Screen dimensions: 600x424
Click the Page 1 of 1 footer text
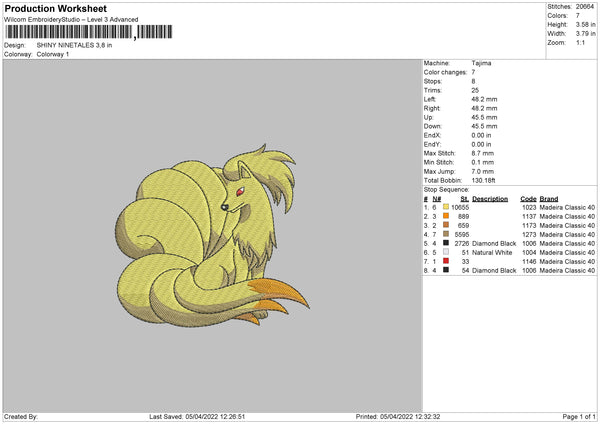coord(579,416)
